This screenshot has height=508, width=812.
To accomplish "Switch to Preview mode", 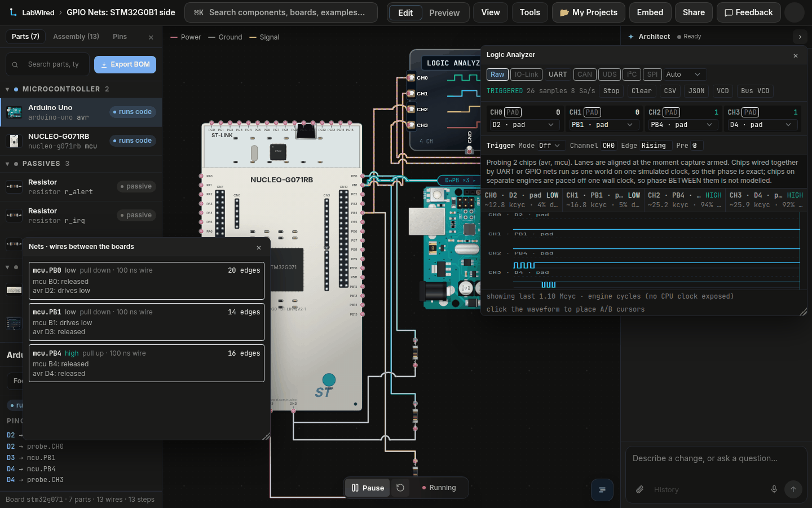I will 444,12.
